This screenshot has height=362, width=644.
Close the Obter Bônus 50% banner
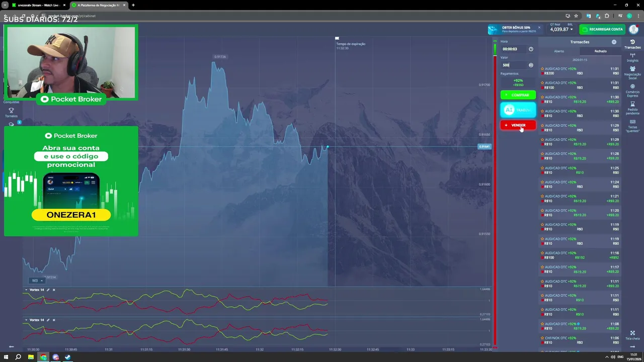539,28
